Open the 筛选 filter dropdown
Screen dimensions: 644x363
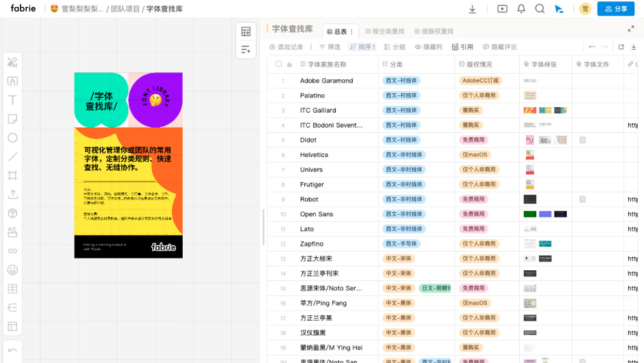[330, 47]
